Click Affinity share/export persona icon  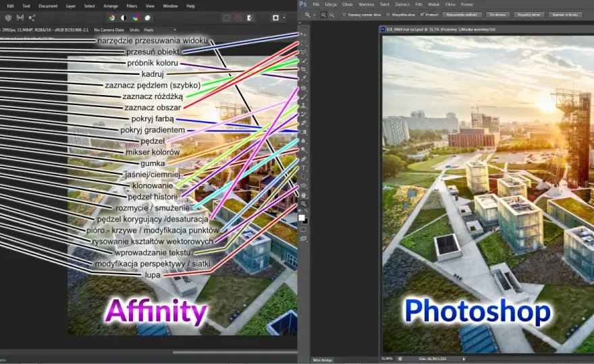click(32, 18)
